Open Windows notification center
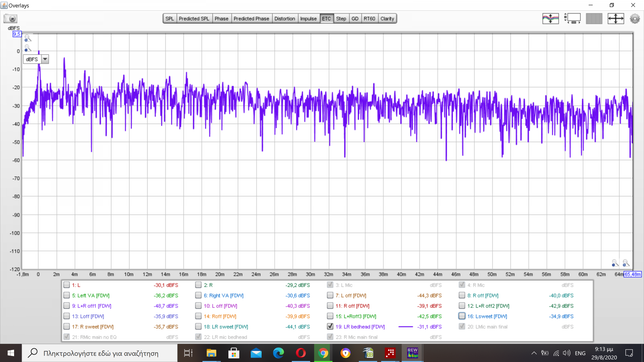Viewport: 644px width, 362px height. (x=629, y=353)
